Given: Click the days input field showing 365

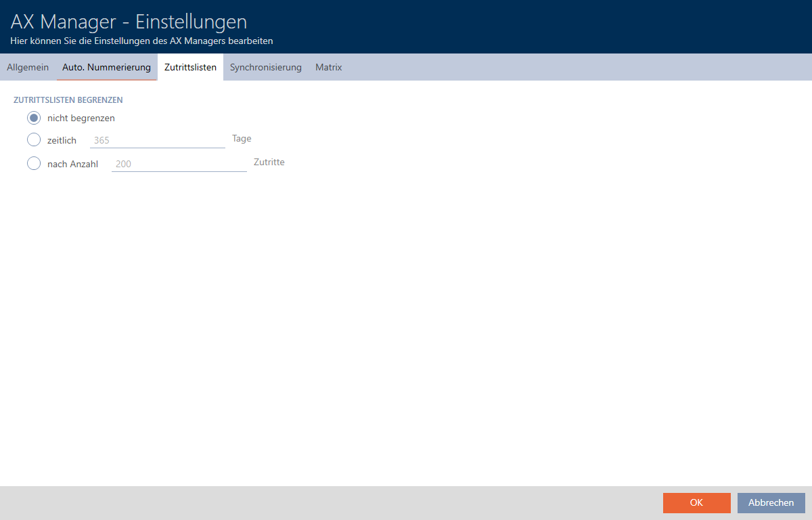Looking at the screenshot, I should point(157,140).
